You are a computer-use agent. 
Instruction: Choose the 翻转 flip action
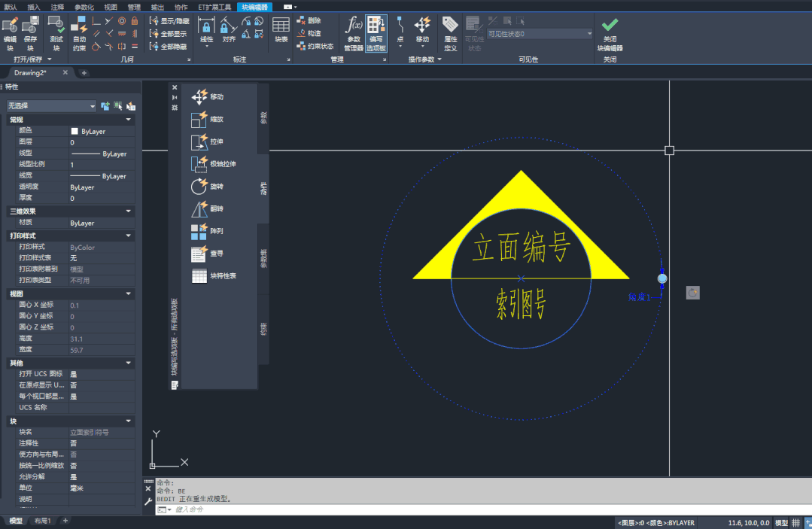207,208
